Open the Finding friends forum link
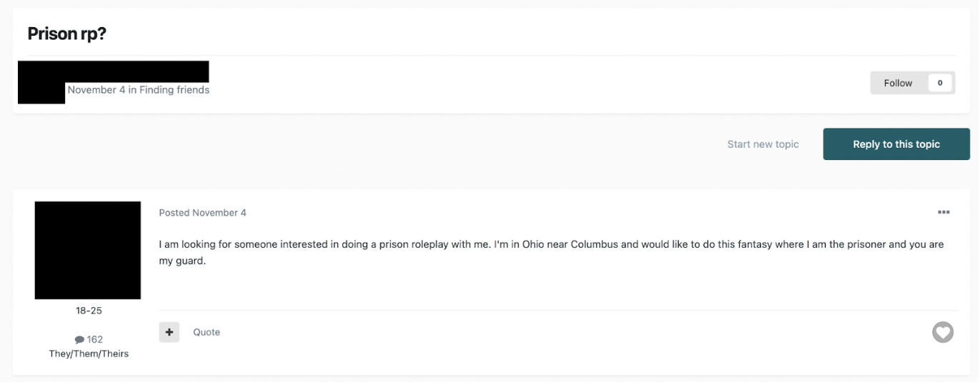The image size is (980, 387). click(174, 90)
